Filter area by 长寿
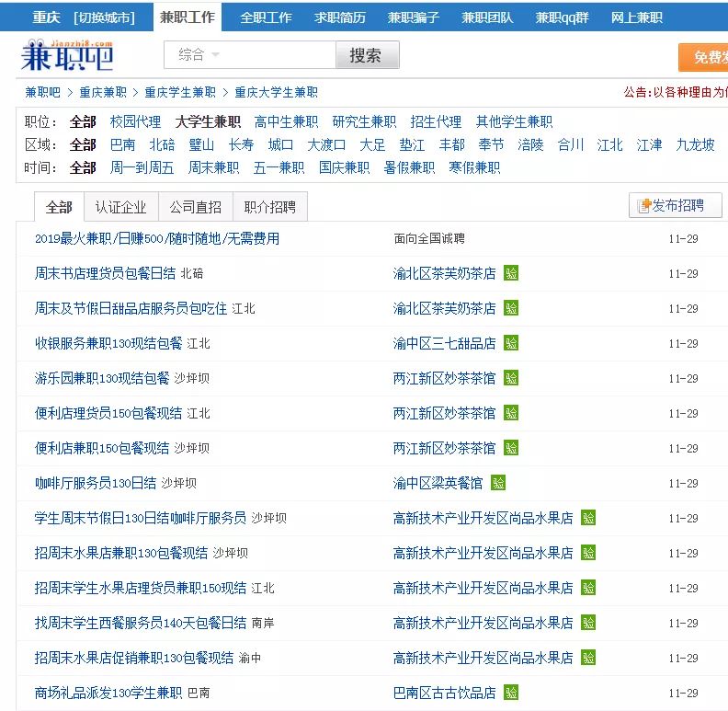This screenshot has width=728, height=711. (241, 144)
